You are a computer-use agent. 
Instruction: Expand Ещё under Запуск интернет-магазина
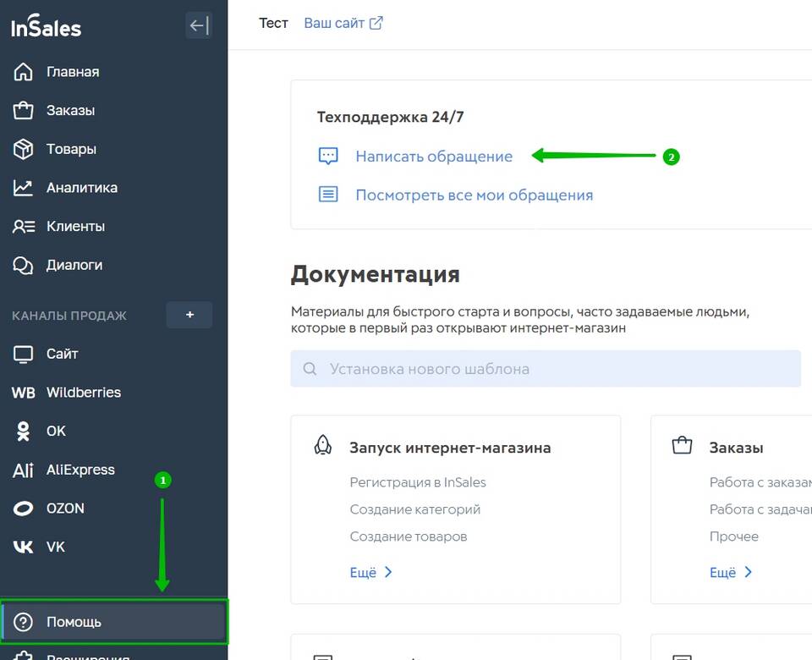point(370,573)
